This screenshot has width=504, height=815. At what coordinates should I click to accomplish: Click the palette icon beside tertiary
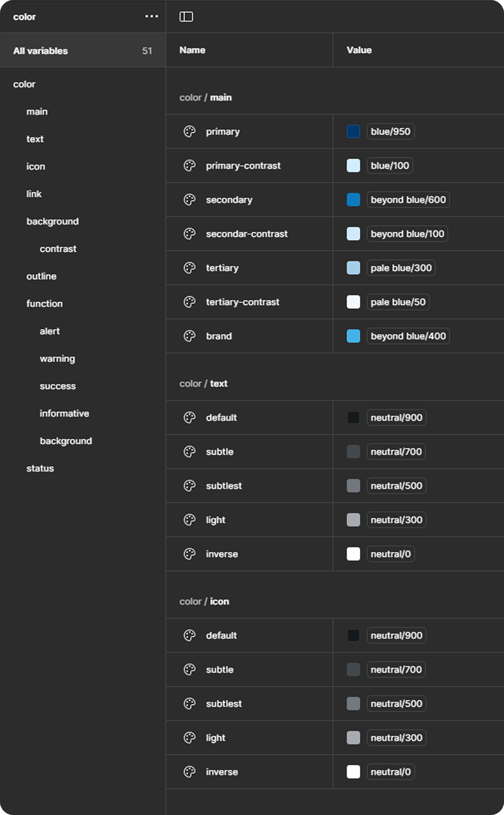tap(190, 268)
